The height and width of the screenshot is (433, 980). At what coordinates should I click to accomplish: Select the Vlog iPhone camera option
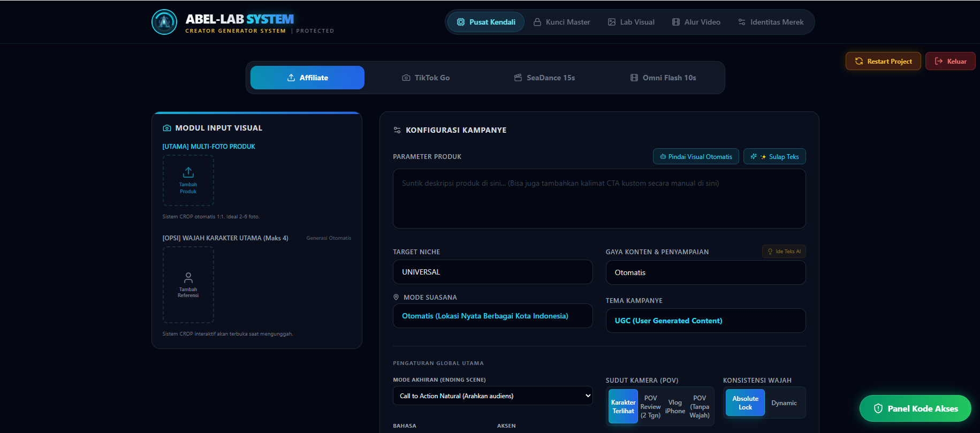(x=675, y=406)
